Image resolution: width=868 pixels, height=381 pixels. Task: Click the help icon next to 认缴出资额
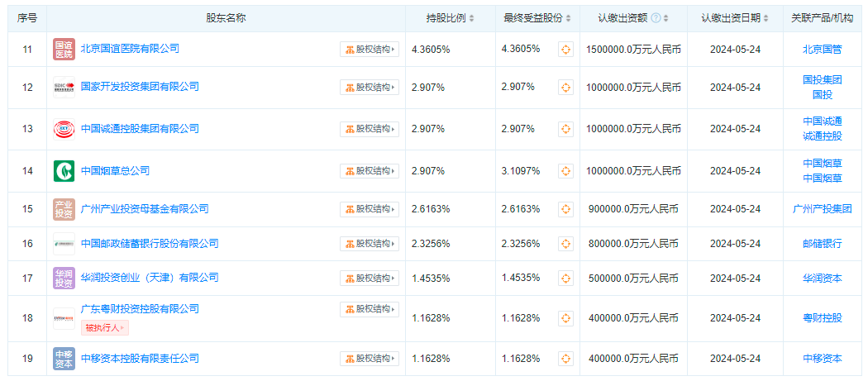(656, 18)
